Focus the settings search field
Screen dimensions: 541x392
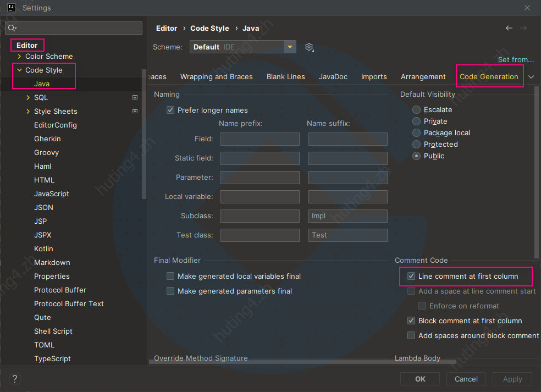point(74,28)
